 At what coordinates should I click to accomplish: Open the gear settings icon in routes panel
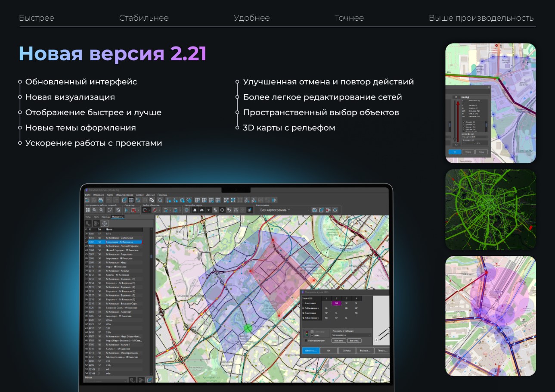coord(104,224)
